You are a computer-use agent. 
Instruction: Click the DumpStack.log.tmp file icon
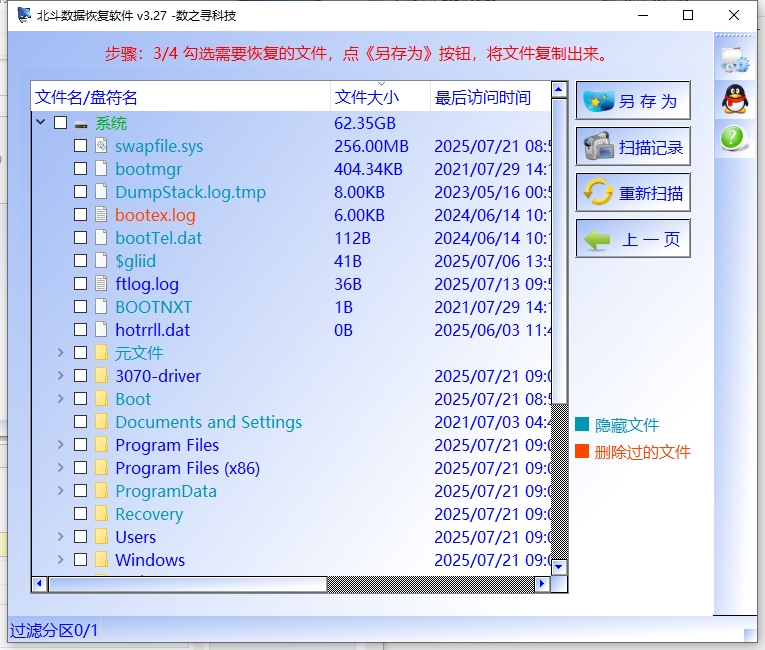click(101, 191)
